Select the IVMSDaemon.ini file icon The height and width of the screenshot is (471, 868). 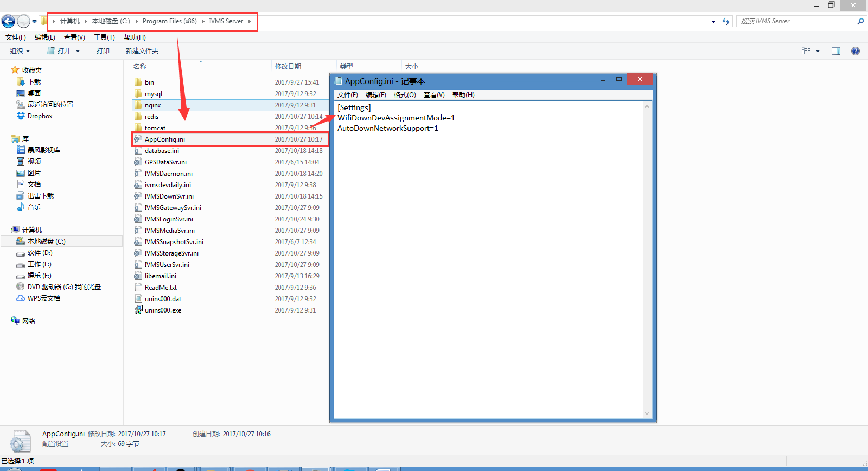138,174
